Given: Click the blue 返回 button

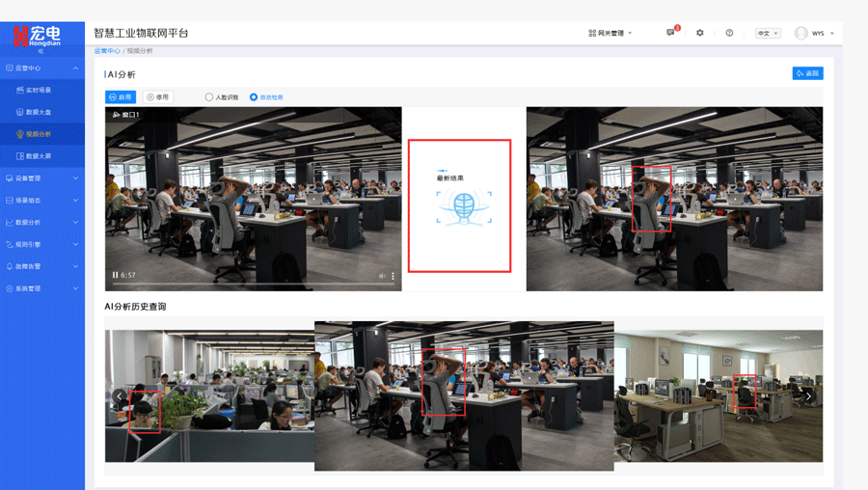Looking at the screenshot, I should pyautogui.click(x=807, y=73).
